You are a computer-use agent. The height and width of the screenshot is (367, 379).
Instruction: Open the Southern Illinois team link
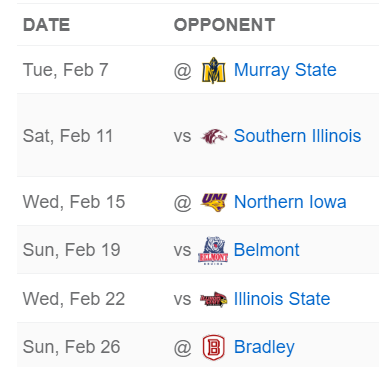pos(297,136)
